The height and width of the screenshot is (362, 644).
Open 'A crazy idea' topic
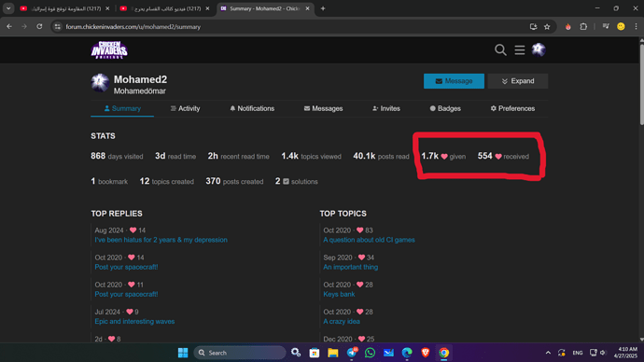[342, 321]
